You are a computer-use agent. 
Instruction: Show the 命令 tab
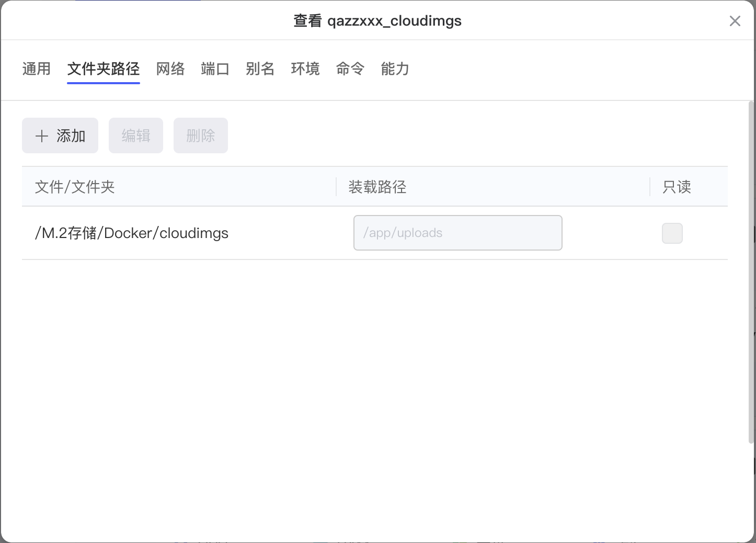click(x=350, y=69)
